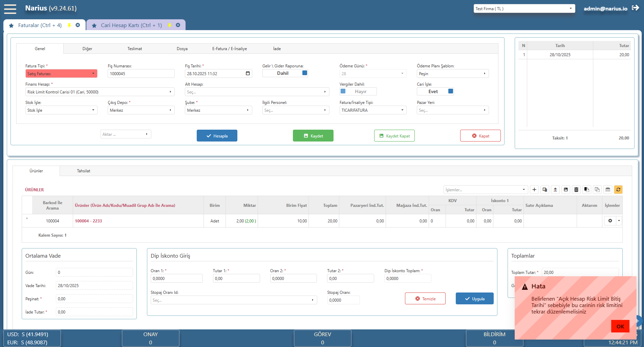Viewport: 644px width, 347px height.
Task: Expand the row actions arrow beside gear
Action: pos(619,221)
